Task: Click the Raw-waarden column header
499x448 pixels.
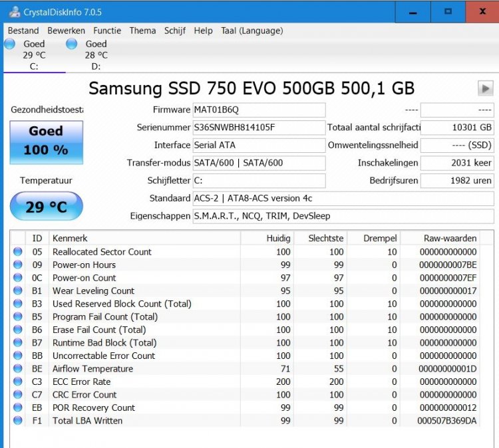Action: 450,238
